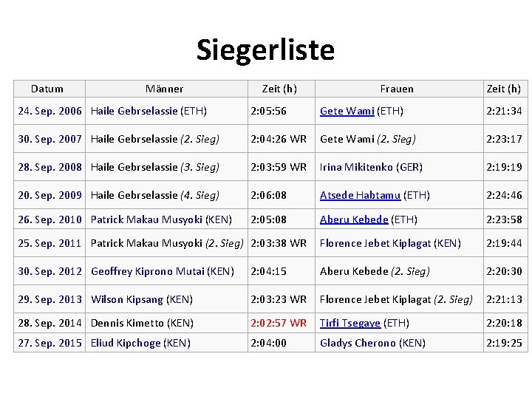Click the Eliud Kipchoge (KEN) entry
This screenshot has height=399, width=532.
pyautogui.click(x=140, y=343)
